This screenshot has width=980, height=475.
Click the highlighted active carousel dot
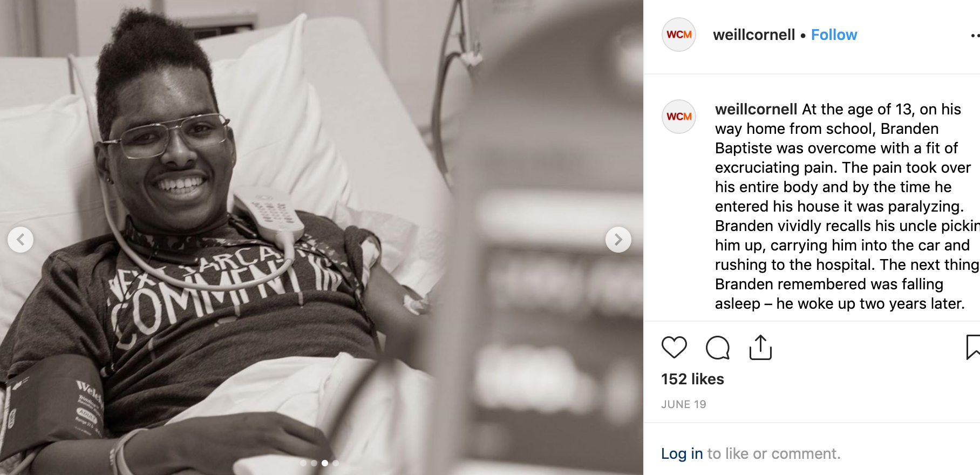pos(325,463)
